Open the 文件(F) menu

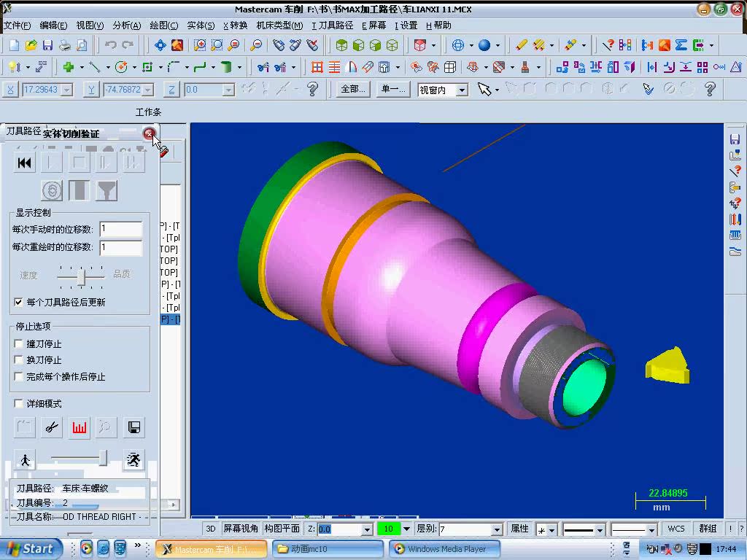[18, 26]
